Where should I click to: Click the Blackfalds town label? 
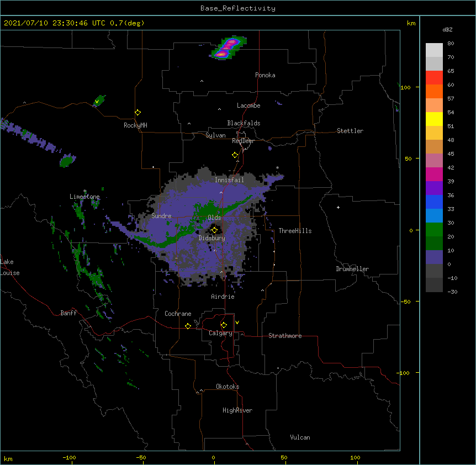coord(244,123)
